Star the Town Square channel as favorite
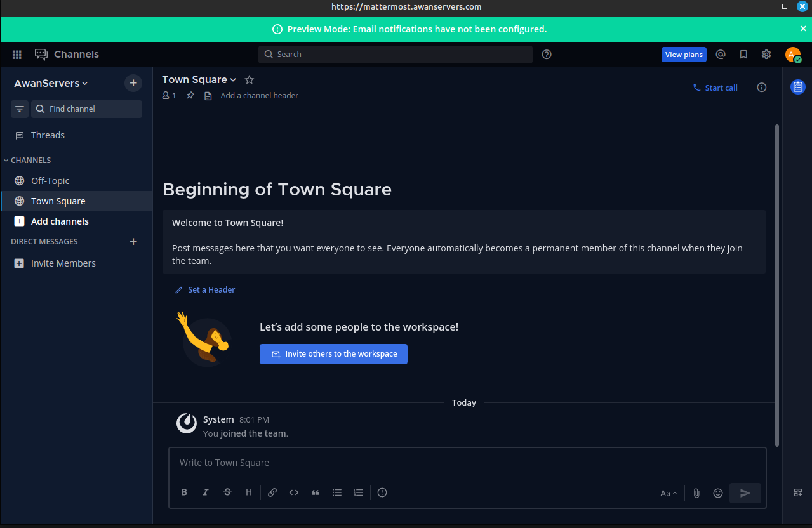This screenshot has width=812, height=528. point(250,80)
